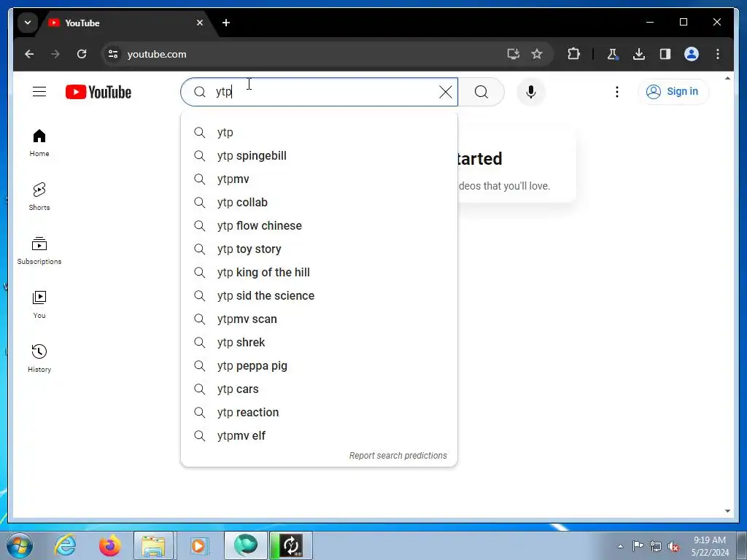Clear the search query with the X
The width and height of the screenshot is (747, 560).
(x=446, y=92)
